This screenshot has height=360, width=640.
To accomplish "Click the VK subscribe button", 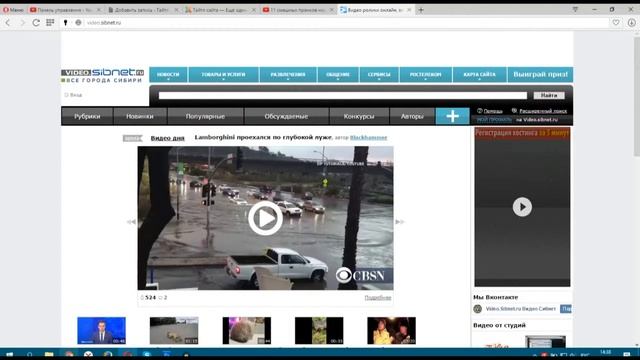I will coord(566,309).
